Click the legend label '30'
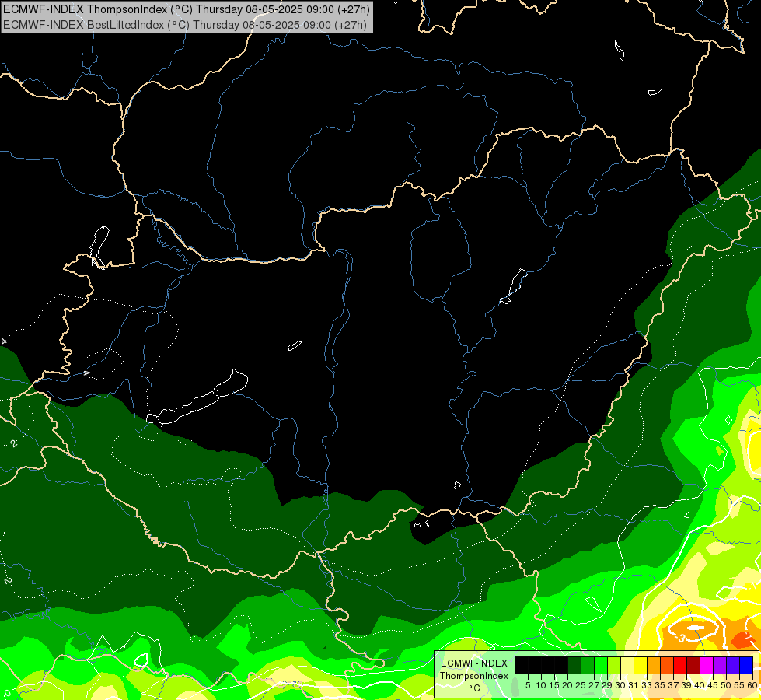761x700 pixels. pos(620,685)
